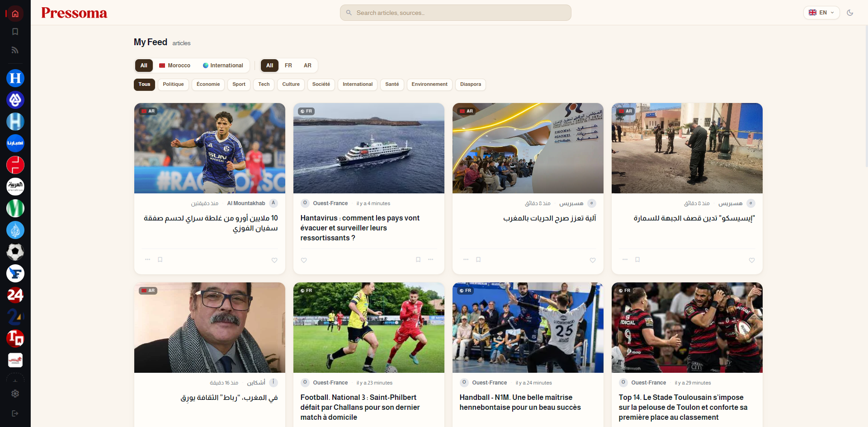
Task: Choose the Tech category chip
Action: [x=264, y=84]
